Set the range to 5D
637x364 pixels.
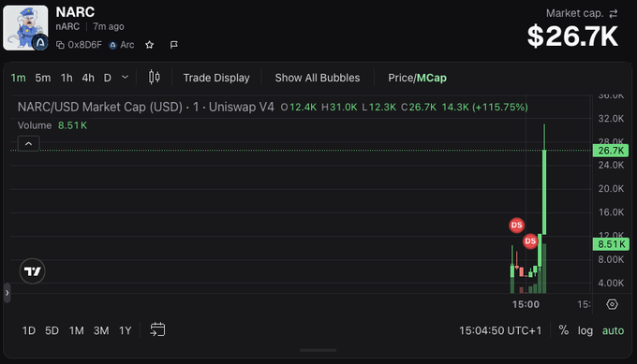[52, 330]
